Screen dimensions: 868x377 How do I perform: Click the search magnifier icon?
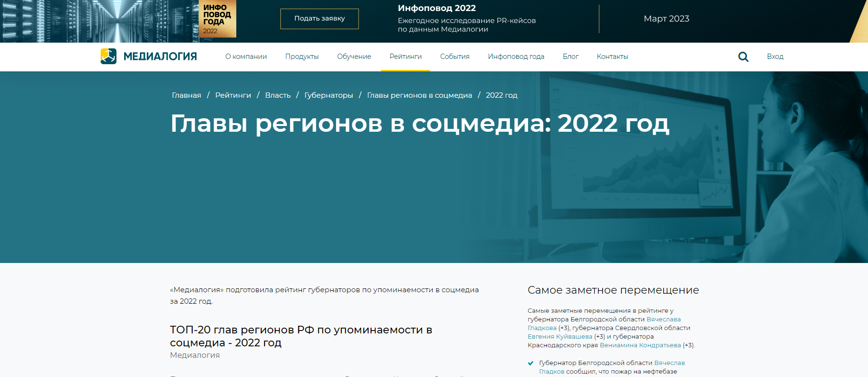pos(743,57)
